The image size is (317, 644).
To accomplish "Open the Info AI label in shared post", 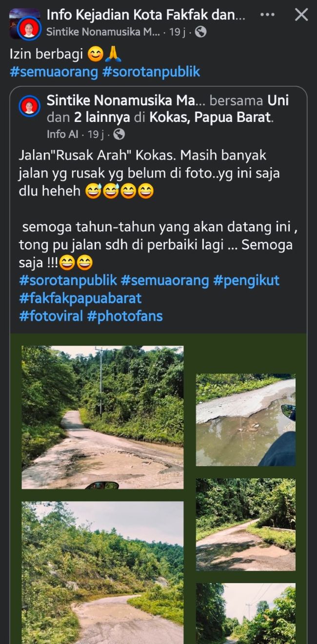I will (x=62, y=134).
